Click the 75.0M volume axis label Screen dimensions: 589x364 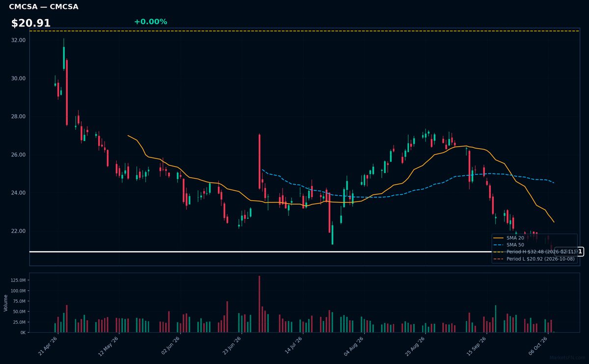click(x=19, y=301)
